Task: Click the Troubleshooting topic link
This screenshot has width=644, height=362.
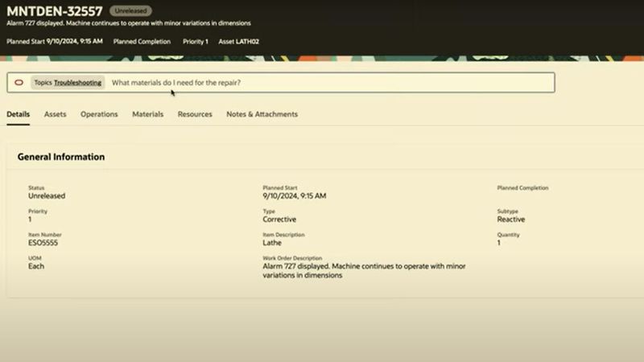Action: pyautogui.click(x=77, y=83)
